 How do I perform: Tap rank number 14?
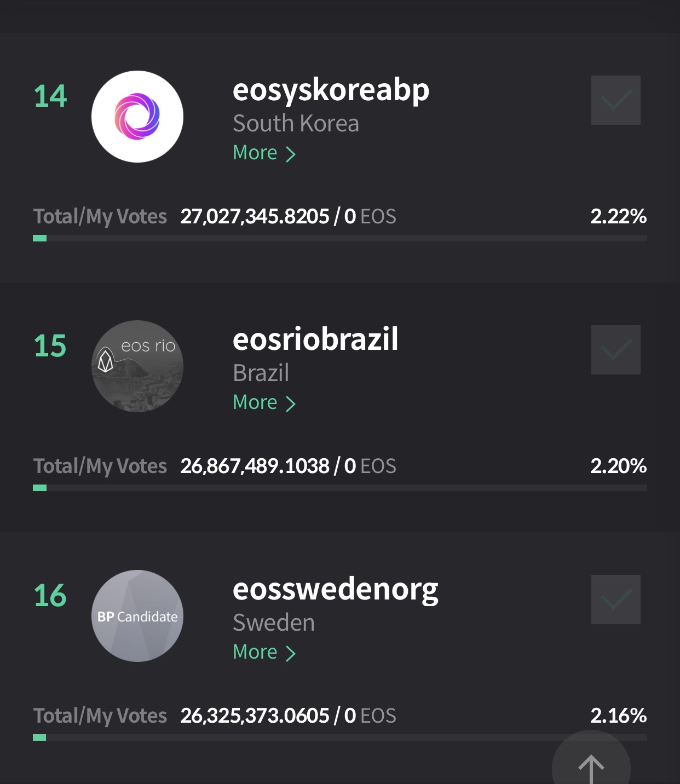click(50, 96)
